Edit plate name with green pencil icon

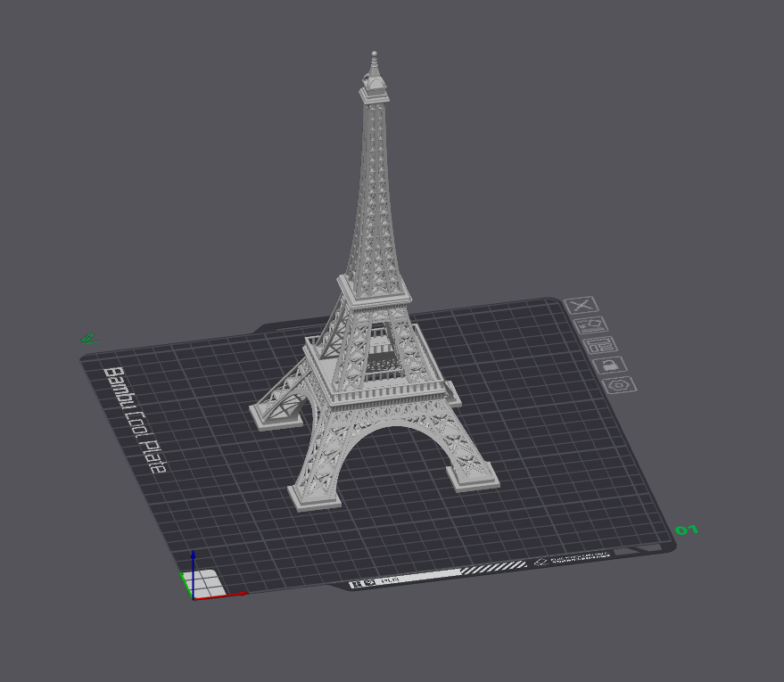(x=89, y=340)
